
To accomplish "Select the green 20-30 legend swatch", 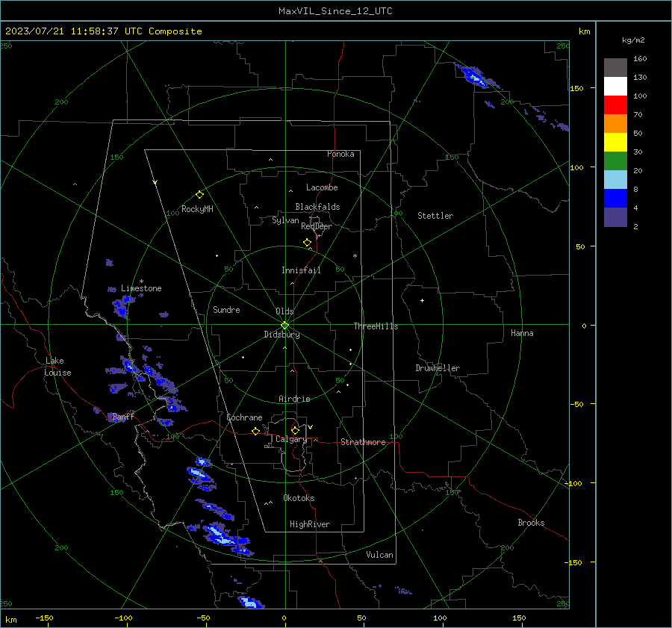I will click(x=615, y=161).
